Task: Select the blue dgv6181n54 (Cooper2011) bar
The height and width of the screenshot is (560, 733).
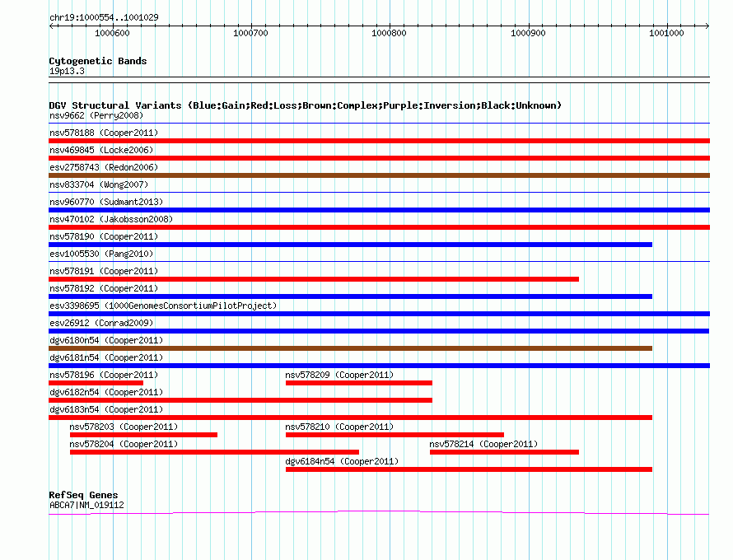Action: pos(379,366)
